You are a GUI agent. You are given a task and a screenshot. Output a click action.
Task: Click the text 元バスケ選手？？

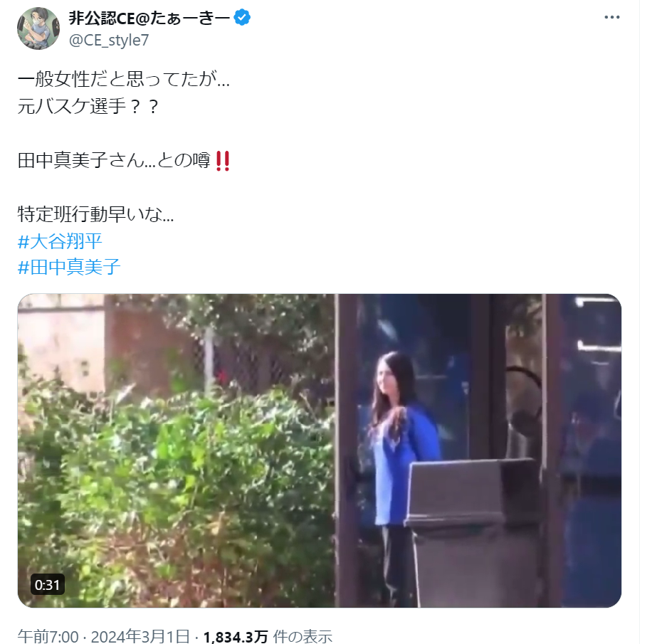[88, 106]
